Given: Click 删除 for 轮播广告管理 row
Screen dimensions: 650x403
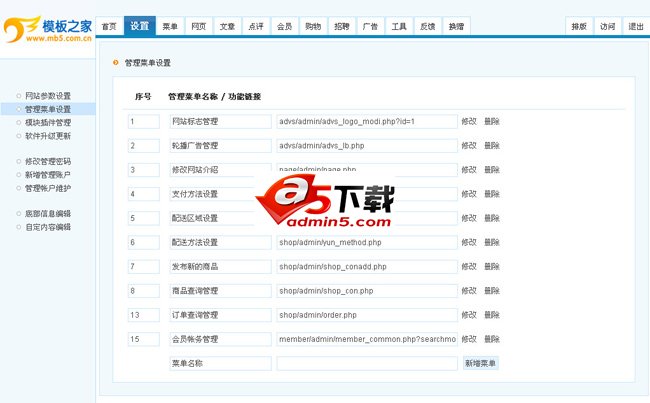Looking at the screenshot, I should 492,146.
